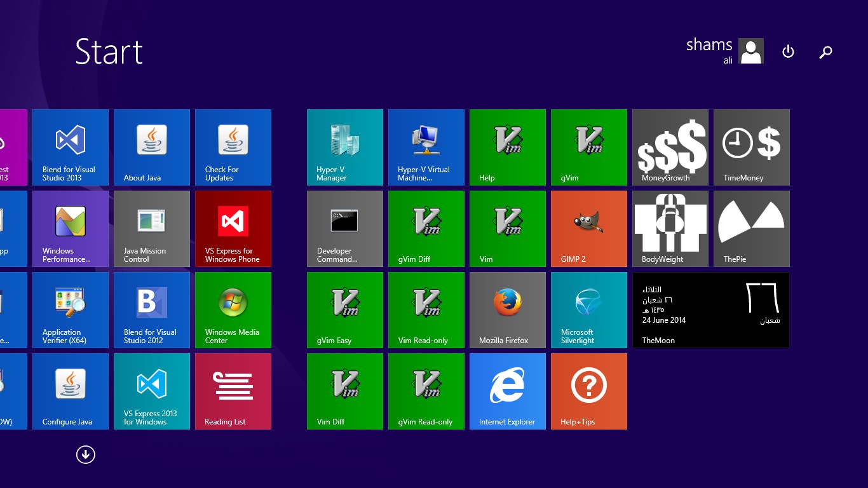Open the tile labeled Vim
The width and height of the screenshot is (868, 488).
pyautogui.click(x=508, y=229)
